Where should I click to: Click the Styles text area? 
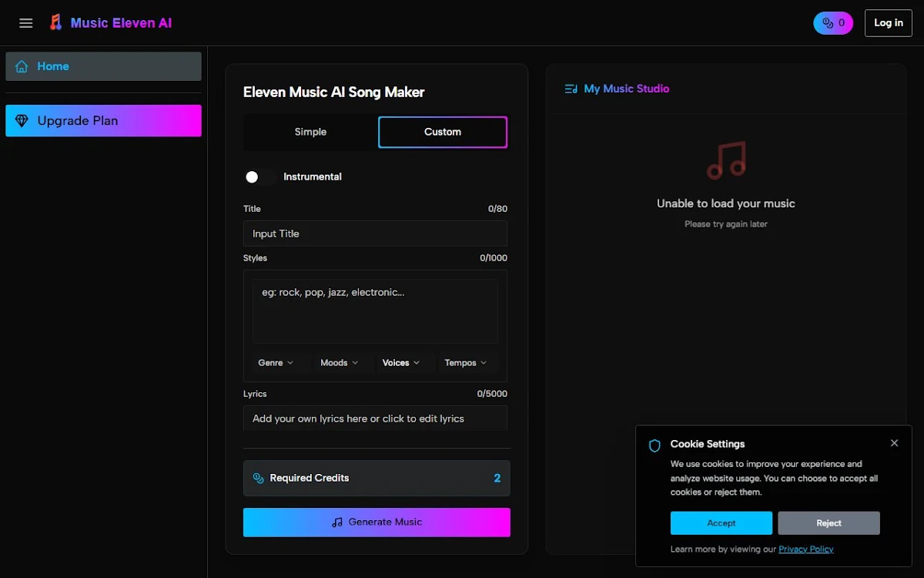tap(375, 311)
